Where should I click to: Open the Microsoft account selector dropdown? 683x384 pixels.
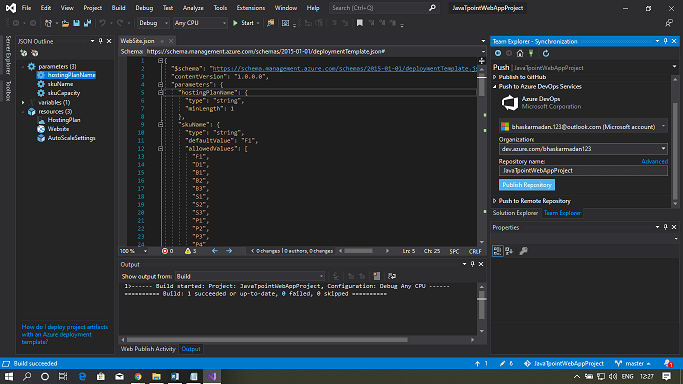tap(583, 127)
